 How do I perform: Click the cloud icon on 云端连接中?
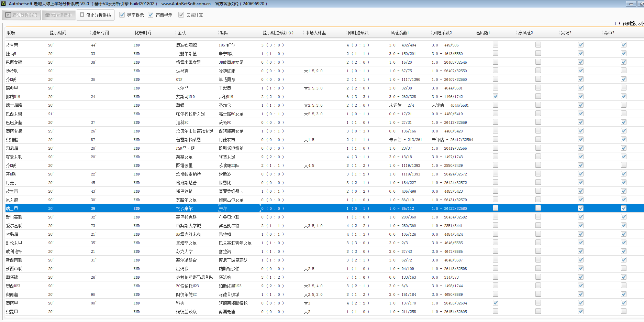[47, 15]
